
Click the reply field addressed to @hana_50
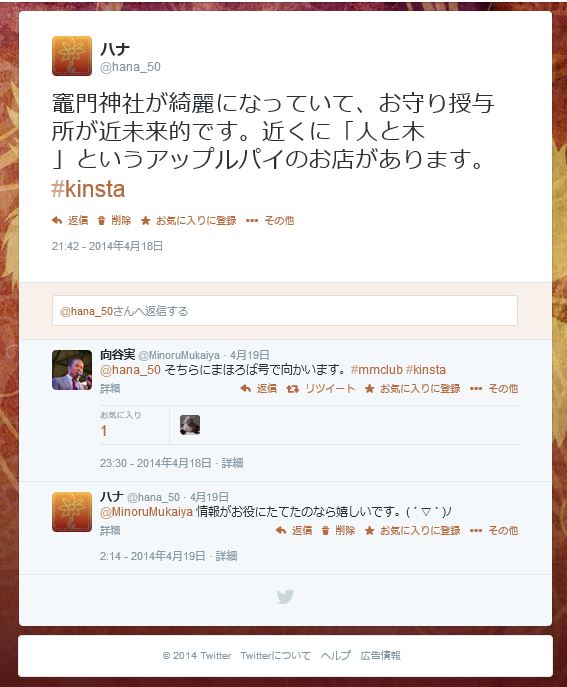[285, 311]
